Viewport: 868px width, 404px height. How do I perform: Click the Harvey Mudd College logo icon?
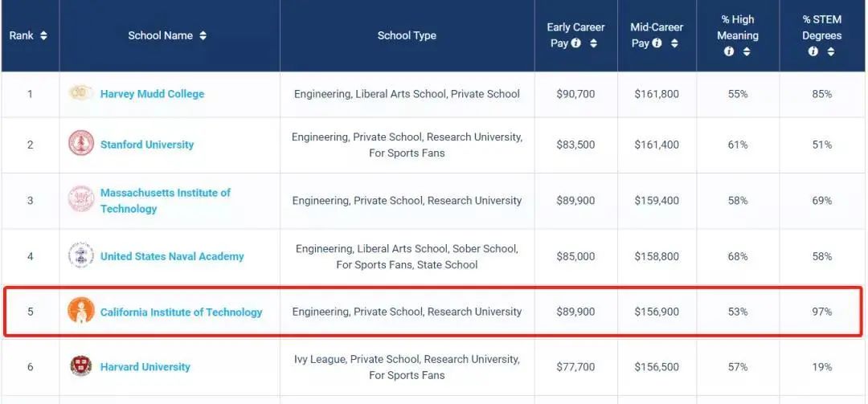point(81,94)
